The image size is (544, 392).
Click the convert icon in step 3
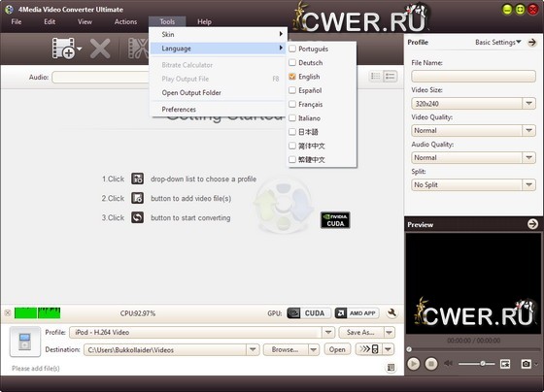coord(137,217)
